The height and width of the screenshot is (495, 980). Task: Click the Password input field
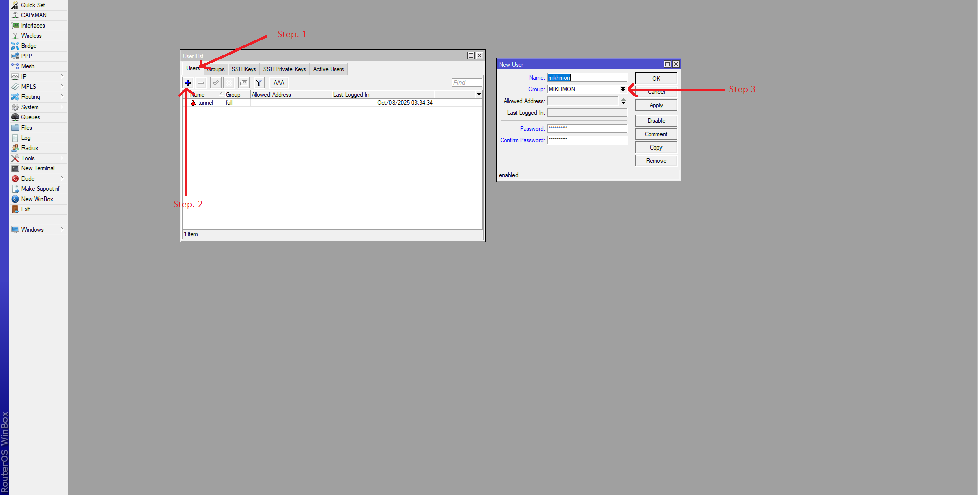[587, 129]
